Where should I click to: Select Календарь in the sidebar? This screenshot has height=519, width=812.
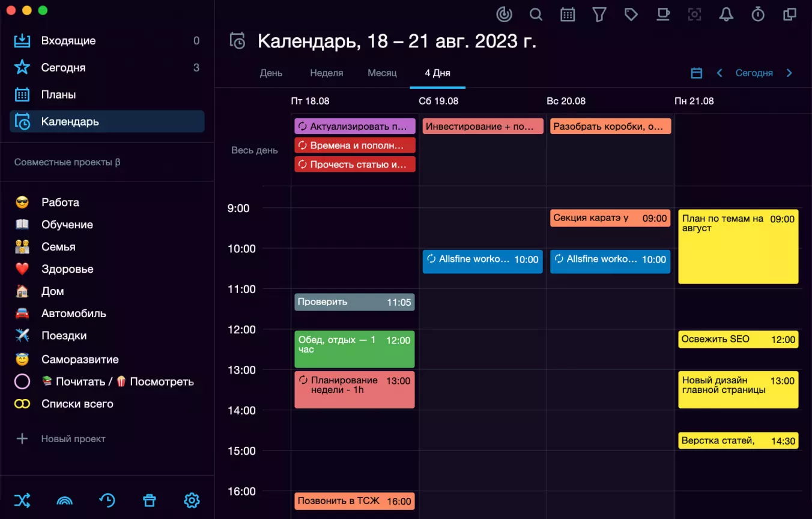107,121
